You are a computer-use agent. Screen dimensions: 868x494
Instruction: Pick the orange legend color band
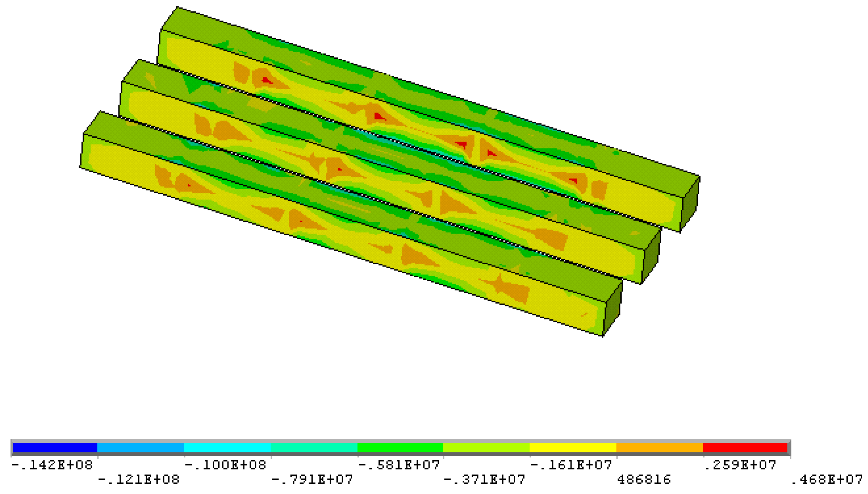(659, 447)
